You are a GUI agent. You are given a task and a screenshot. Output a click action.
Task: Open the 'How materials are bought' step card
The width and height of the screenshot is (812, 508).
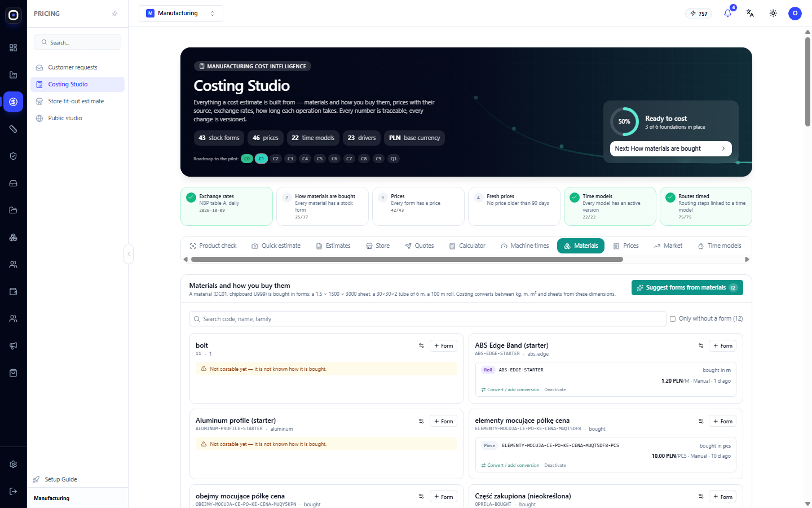pyautogui.click(x=323, y=206)
